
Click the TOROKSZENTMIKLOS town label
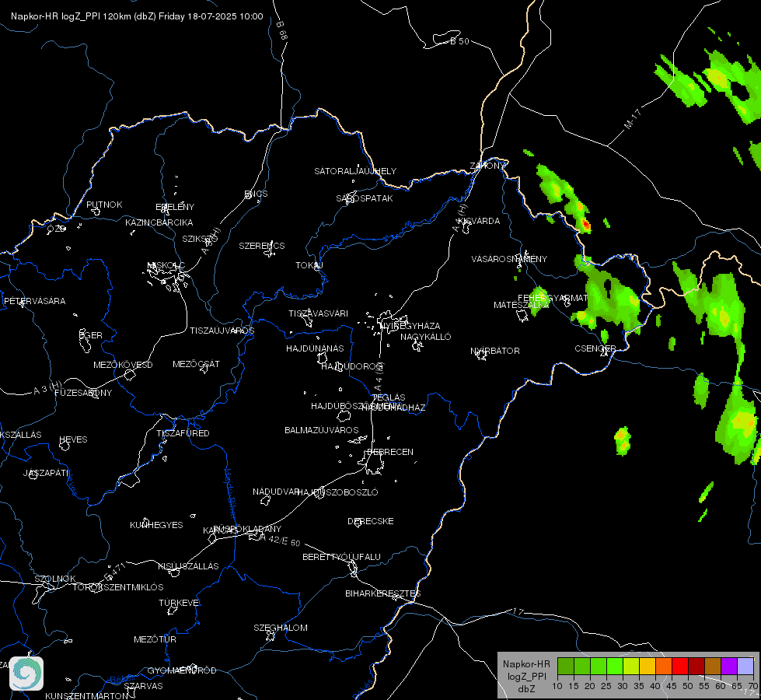(x=118, y=587)
